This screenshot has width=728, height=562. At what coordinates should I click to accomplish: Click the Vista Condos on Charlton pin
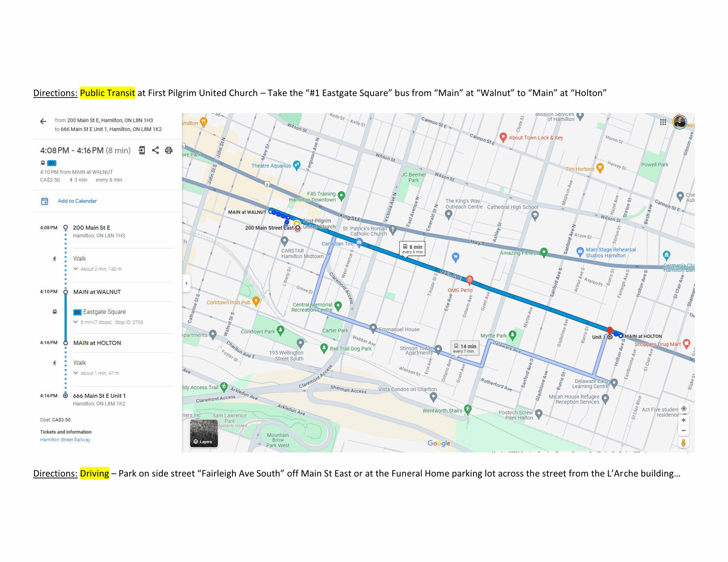(433, 397)
